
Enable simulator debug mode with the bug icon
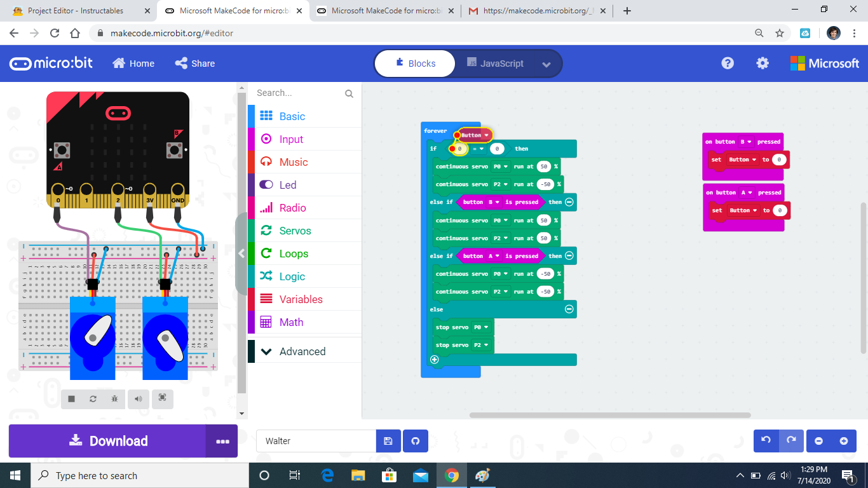coord(114,398)
